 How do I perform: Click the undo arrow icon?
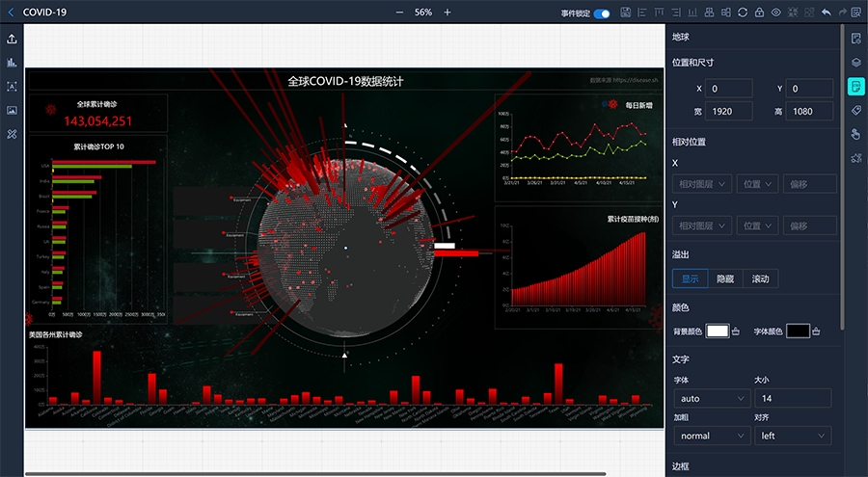click(827, 13)
